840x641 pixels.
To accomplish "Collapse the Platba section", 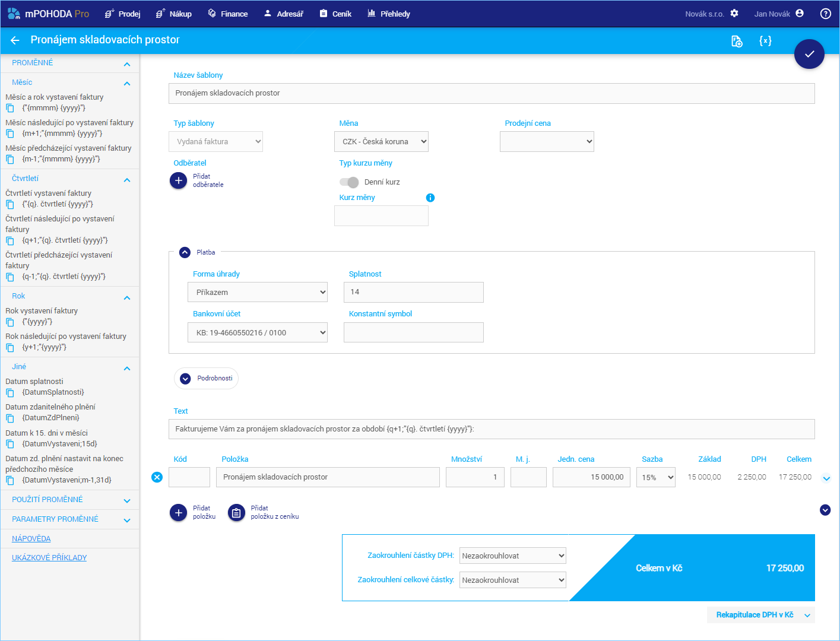I will 185,252.
